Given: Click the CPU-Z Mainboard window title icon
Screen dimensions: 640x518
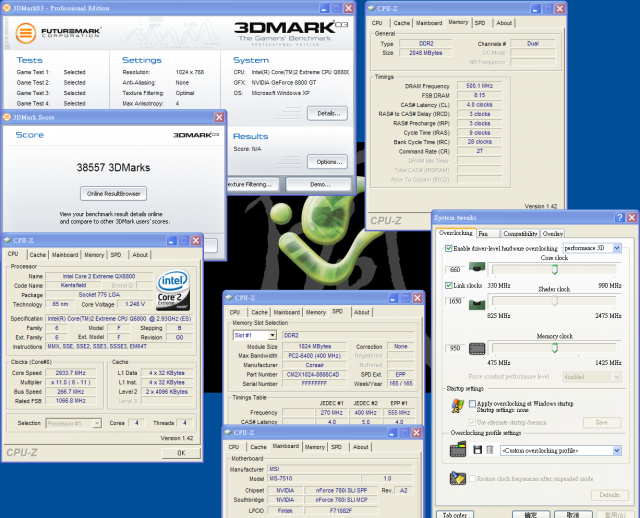Looking at the screenshot, I should coord(228,432).
